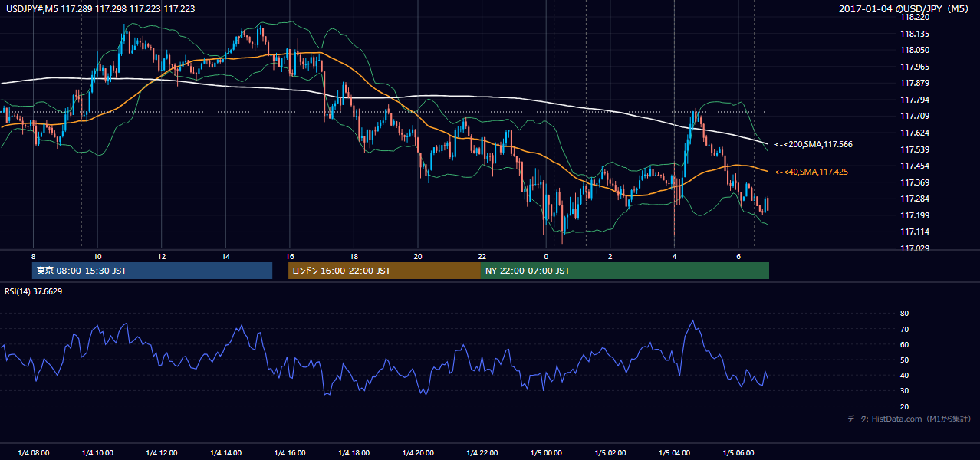Image resolution: width=980 pixels, height=460 pixels.
Task: Select the 40 SMA label showing 117.425
Action: pos(811,172)
